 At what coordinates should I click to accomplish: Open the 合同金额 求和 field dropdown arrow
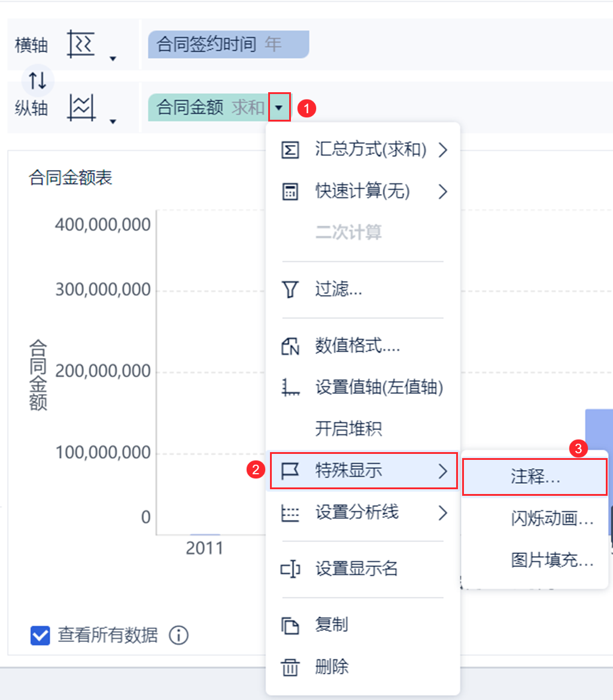coord(280,107)
